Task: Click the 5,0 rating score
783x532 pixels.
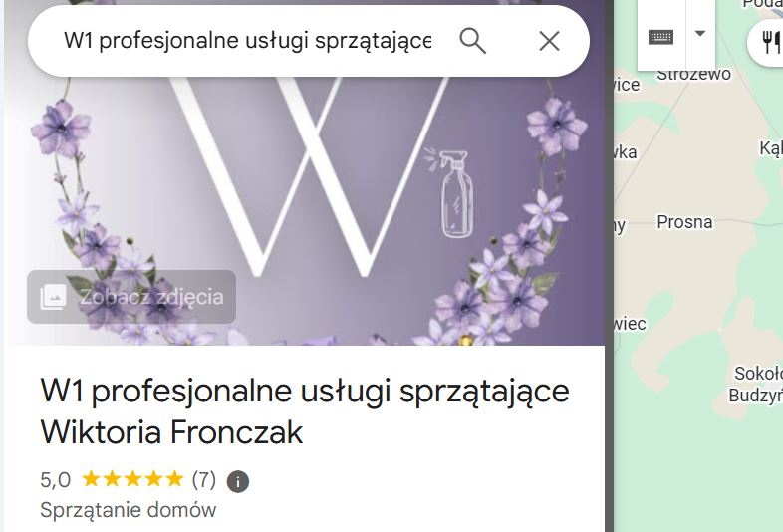Action: (x=56, y=480)
